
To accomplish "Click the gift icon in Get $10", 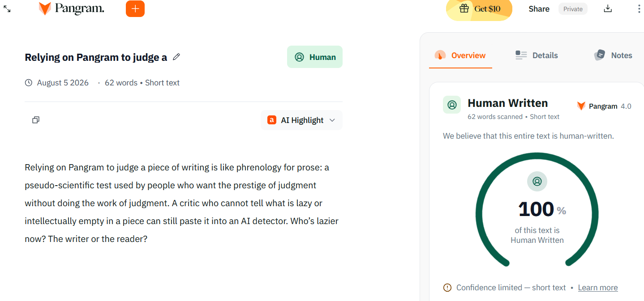I will pyautogui.click(x=464, y=8).
